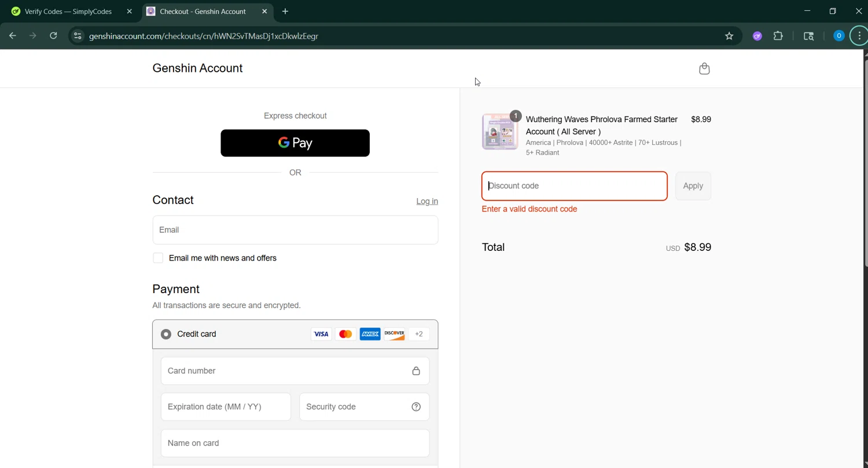The image size is (868, 468).
Task: Click the 'Express checkout' label
Action: pos(295,116)
